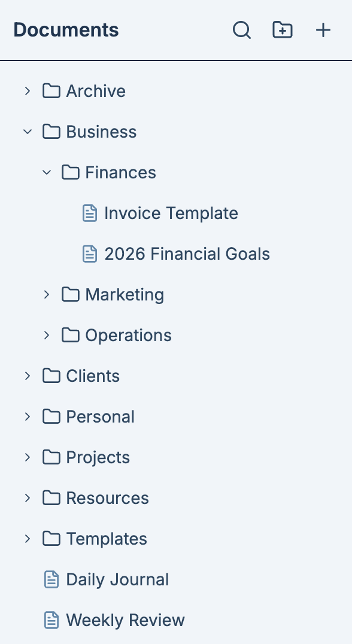Click the document icon beside Daily Journal
This screenshot has width=352, height=644.
pos(51,579)
